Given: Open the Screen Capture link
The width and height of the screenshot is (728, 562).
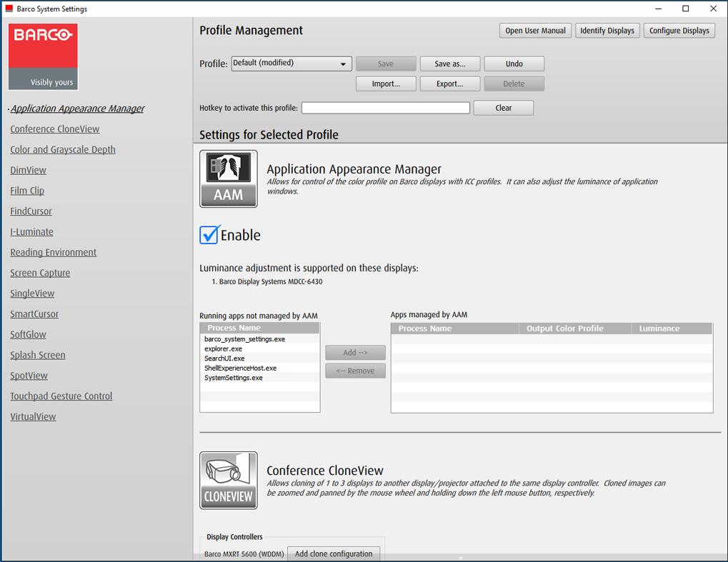Looking at the screenshot, I should pyautogui.click(x=40, y=273).
